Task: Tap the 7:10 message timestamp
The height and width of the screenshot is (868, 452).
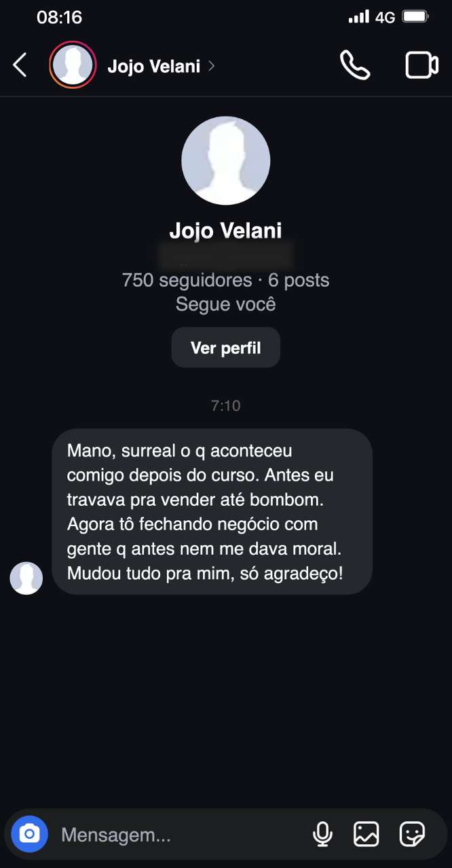Action: pyautogui.click(x=225, y=406)
